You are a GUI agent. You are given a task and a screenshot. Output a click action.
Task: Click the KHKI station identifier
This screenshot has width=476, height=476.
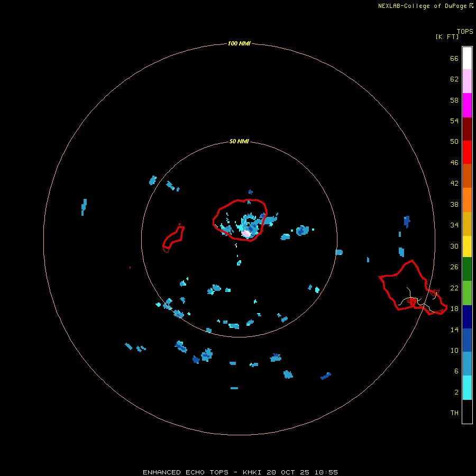tap(252, 472)
